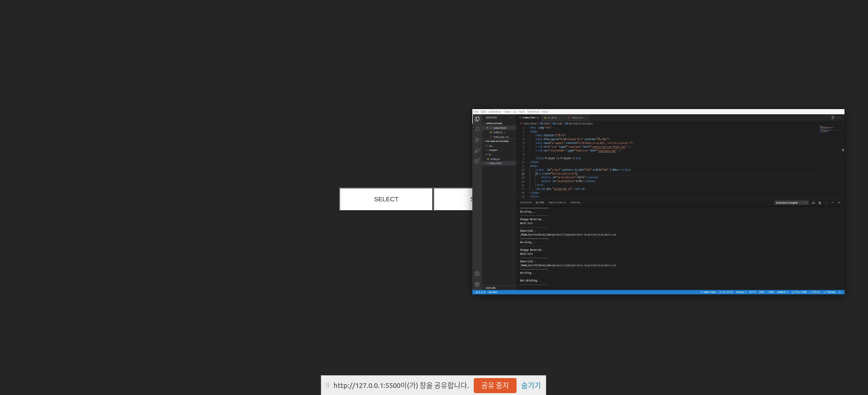Click the CRLF line ending status item
The image size is (868, 395).
[x=762, y=292]
